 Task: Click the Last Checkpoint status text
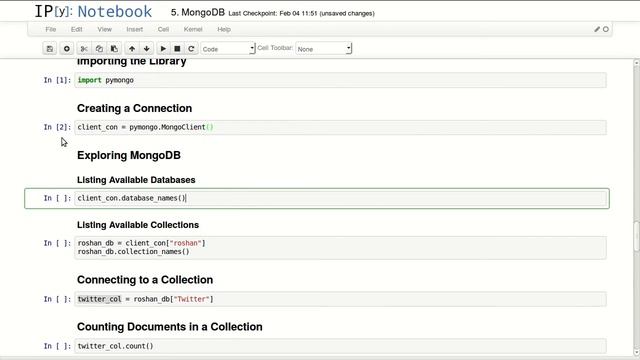(301, 13)
